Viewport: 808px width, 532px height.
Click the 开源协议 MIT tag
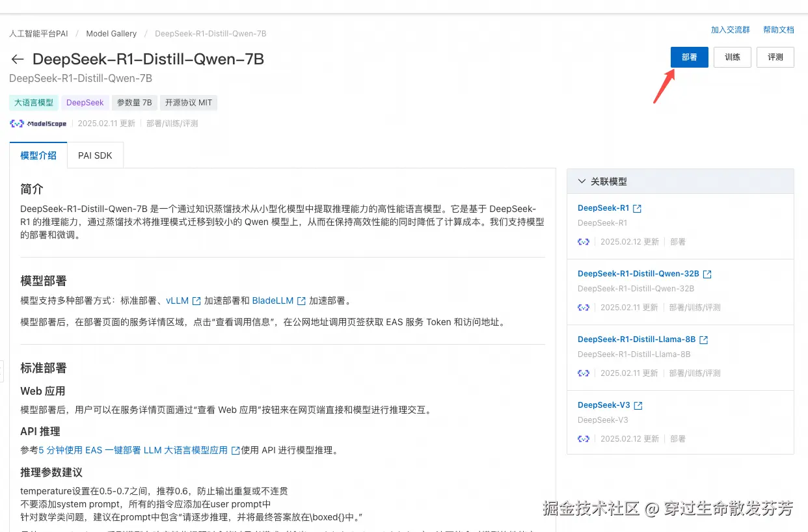tap(189, 103)
